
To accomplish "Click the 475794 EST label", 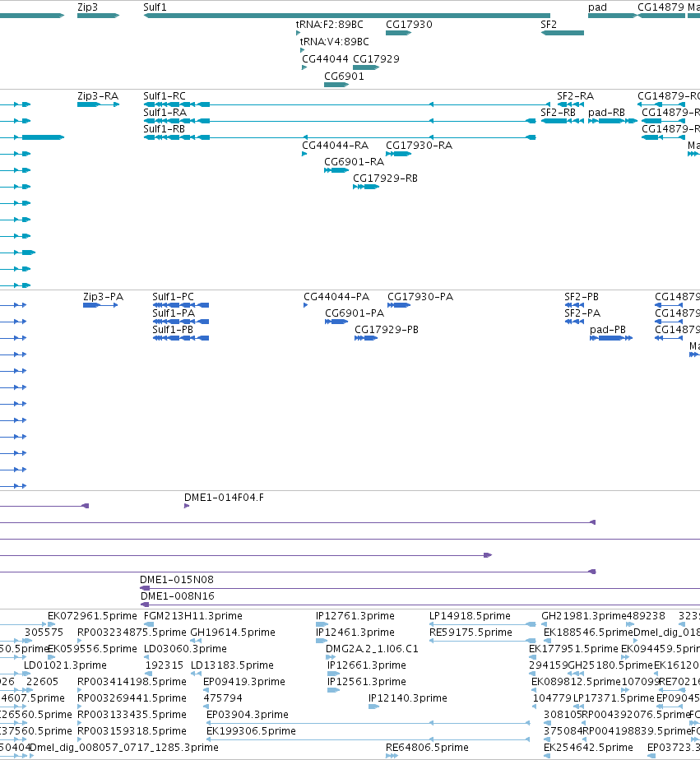I will [223, 698].
